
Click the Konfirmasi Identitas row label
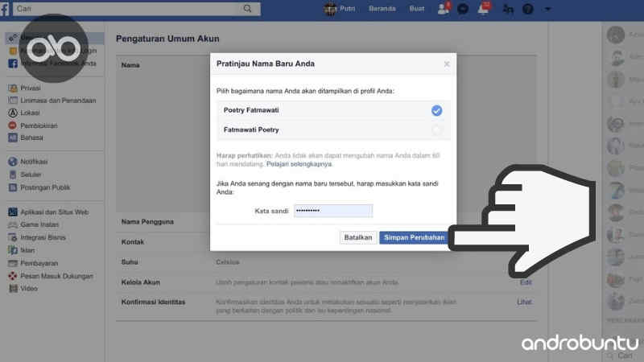(153, 302)
